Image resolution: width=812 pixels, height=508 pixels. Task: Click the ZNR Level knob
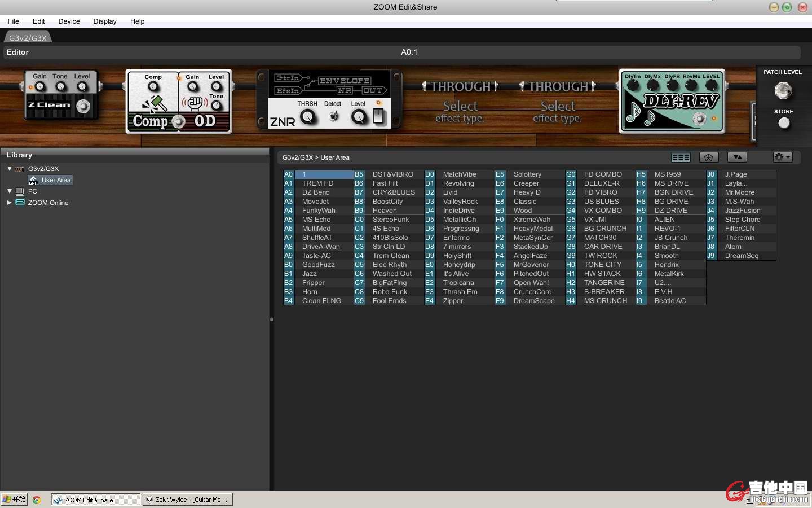point(358,117)
